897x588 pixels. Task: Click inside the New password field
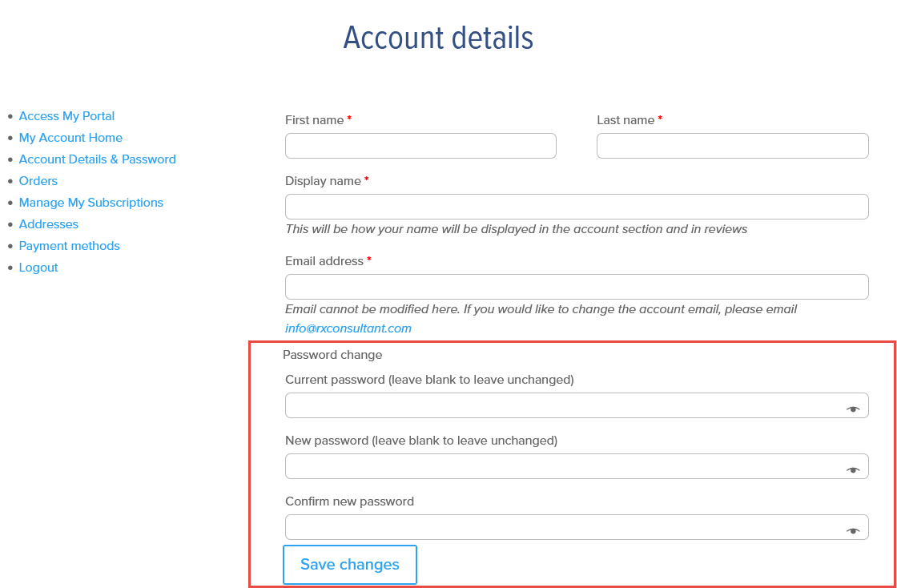click(x=577, y=466)
